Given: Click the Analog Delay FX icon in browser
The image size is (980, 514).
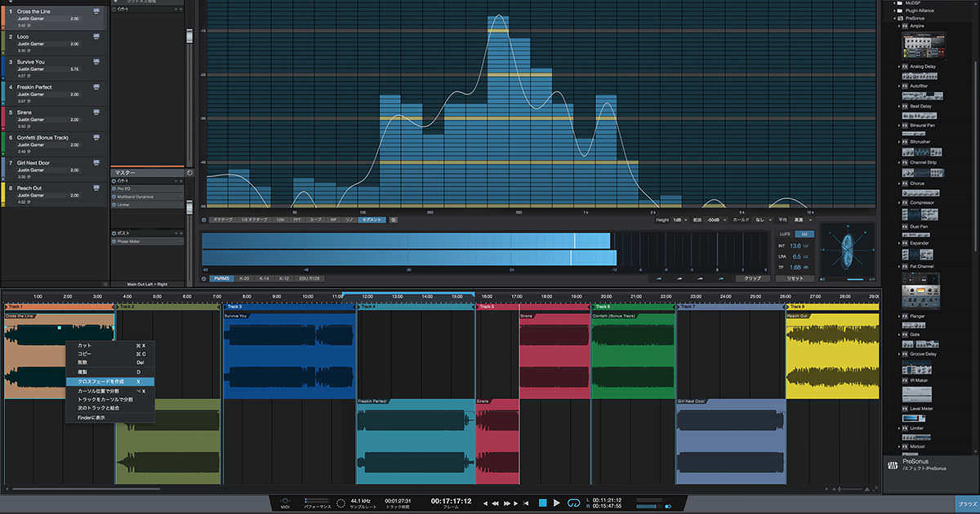Looking at the screenshot, I should click(x=905, y=66).
